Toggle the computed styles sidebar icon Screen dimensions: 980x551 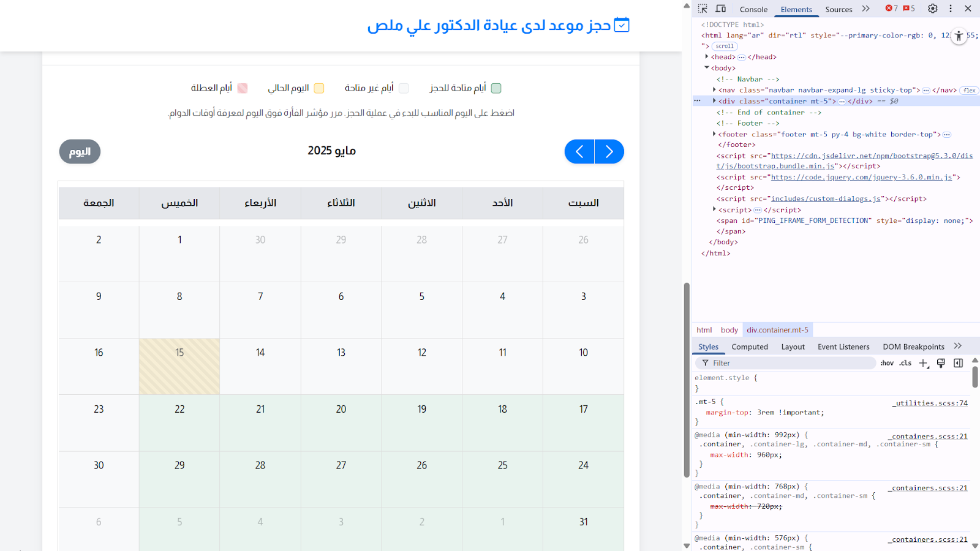[x=959, y=363]
